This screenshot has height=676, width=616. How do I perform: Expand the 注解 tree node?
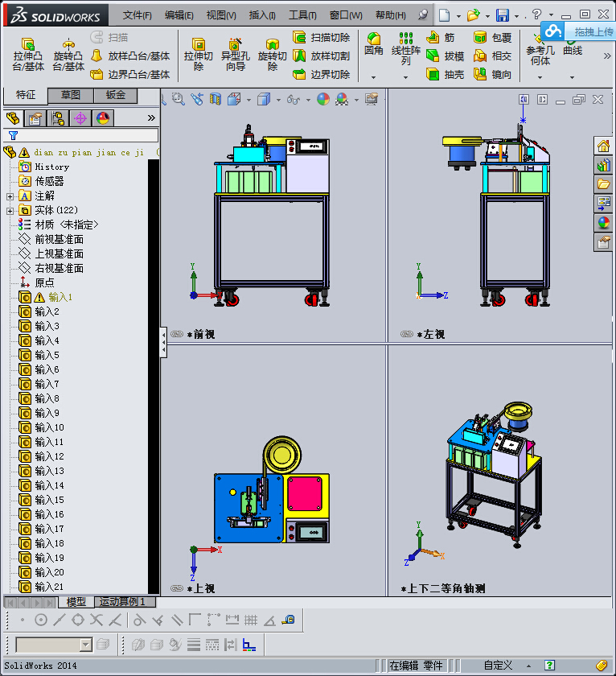point(10,196)
